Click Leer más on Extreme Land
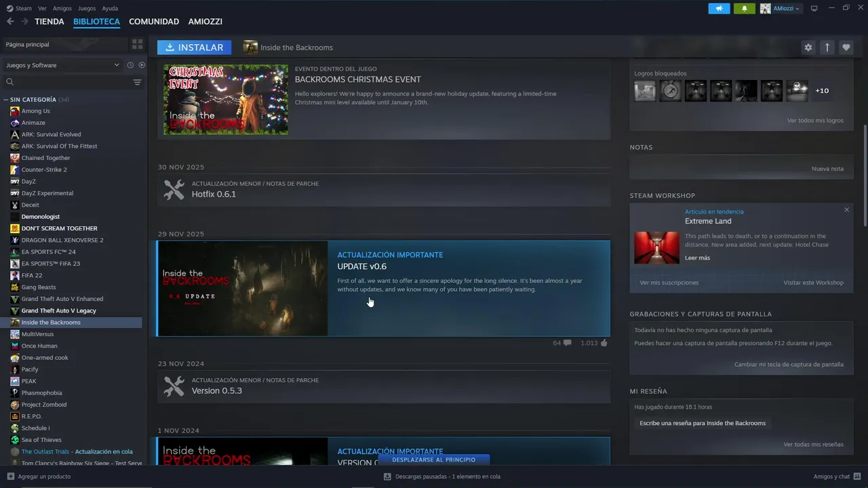This screenshot has height=488, width=868. coord(697,258)
